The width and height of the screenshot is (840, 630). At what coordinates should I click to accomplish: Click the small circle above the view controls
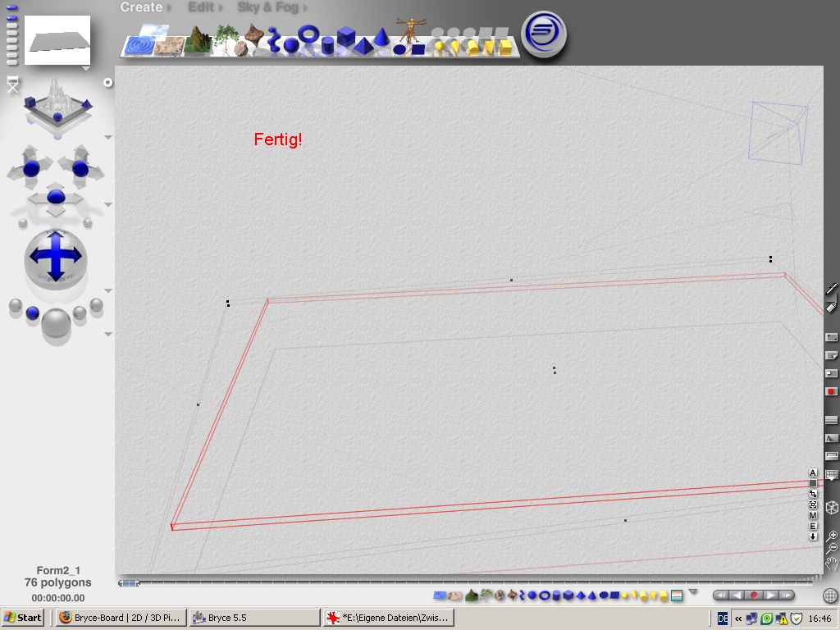pos(108,83)
